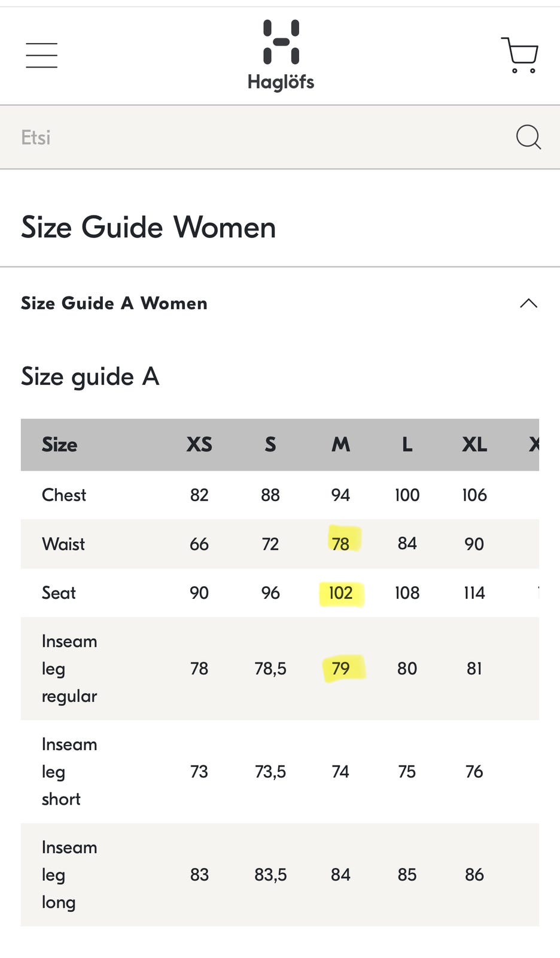Click the Haglöfs logo
This screenshot has height=958, width=560.
point(281,55)
